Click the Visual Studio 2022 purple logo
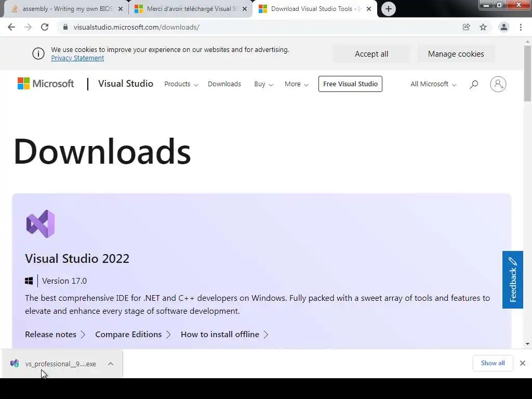This screenshot has width=532, height=399. pyautogui.click(x=41, y=223)
